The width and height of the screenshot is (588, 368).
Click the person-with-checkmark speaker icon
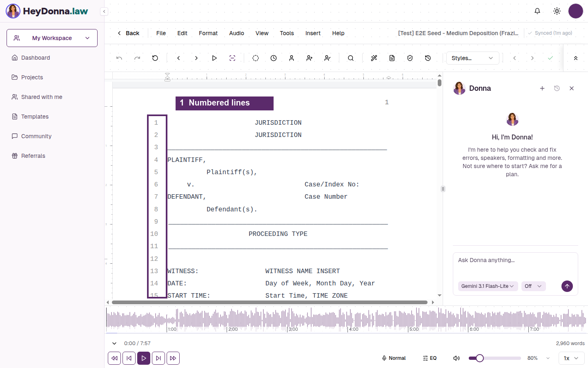tap(327, 58)
